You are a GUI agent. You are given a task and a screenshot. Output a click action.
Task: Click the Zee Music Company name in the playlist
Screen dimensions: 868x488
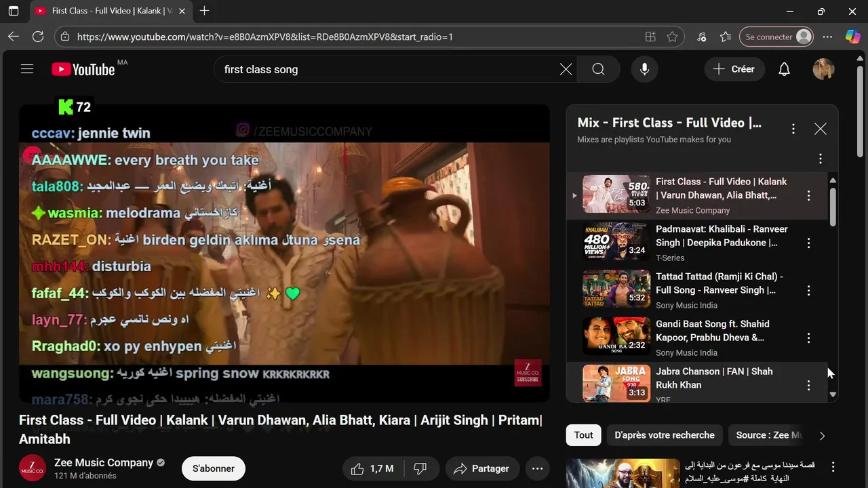[693, 210]
